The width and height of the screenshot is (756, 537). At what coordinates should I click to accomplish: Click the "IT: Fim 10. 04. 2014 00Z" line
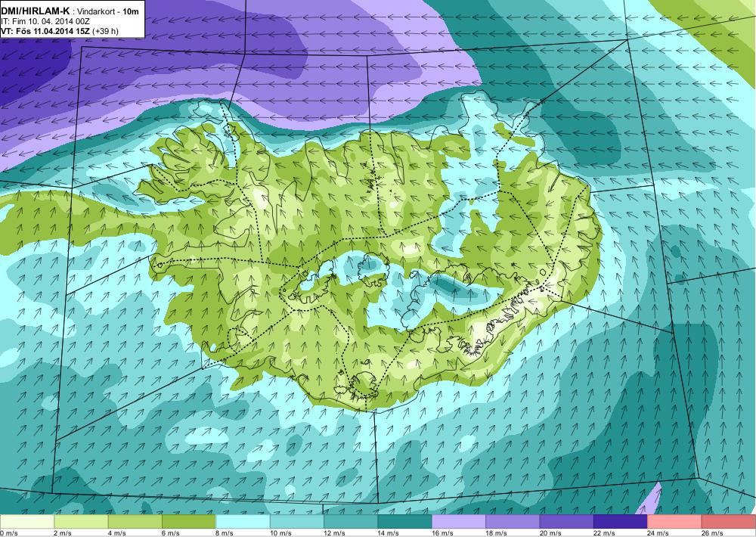coord(45,21)
